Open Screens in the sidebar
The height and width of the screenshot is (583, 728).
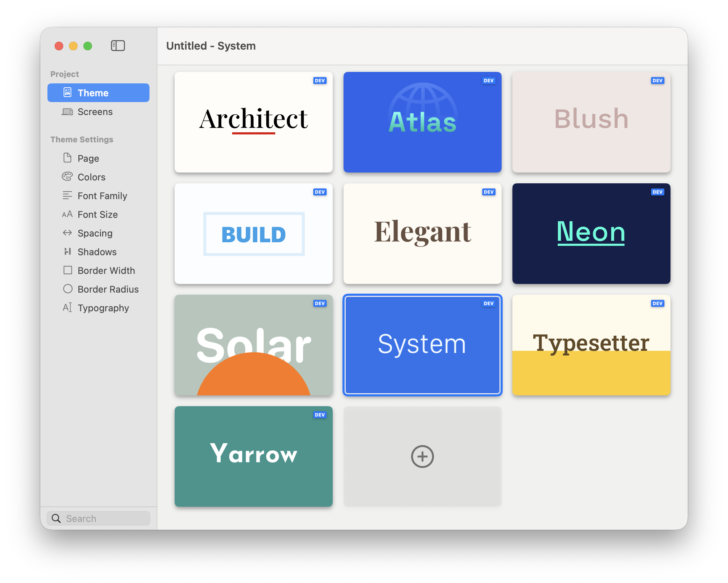click(98, 112)
